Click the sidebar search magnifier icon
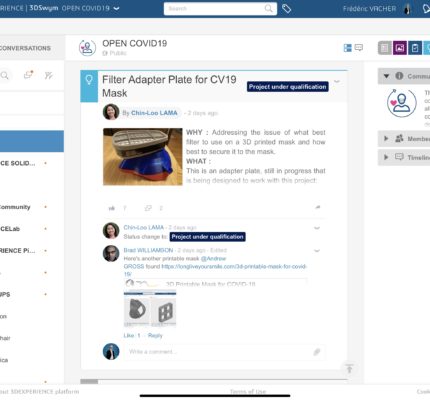Viewport: 430px width, 400px height. (5, 75)
